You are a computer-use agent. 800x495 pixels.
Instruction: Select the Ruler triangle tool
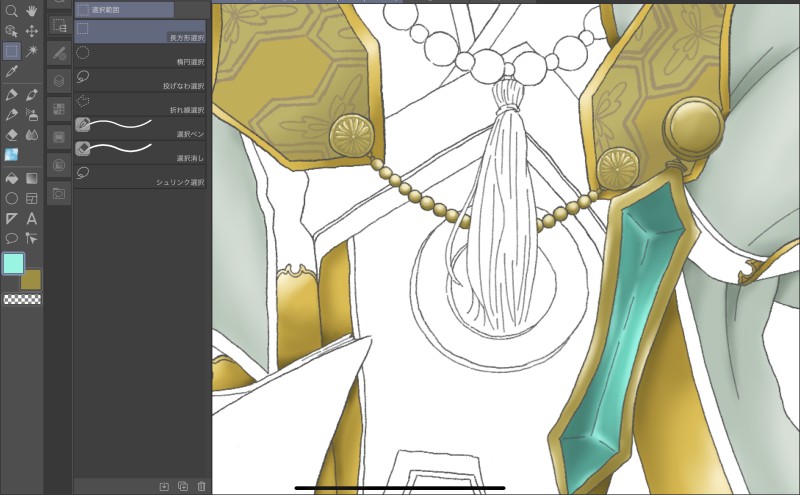[x=11, y=218]
